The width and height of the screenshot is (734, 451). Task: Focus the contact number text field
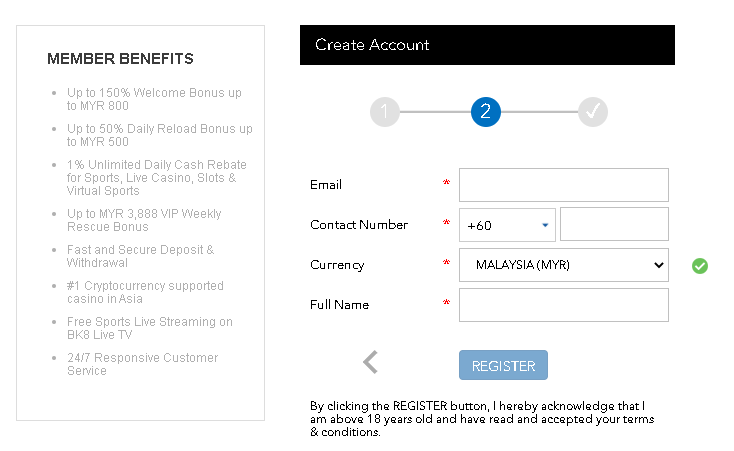614,224
